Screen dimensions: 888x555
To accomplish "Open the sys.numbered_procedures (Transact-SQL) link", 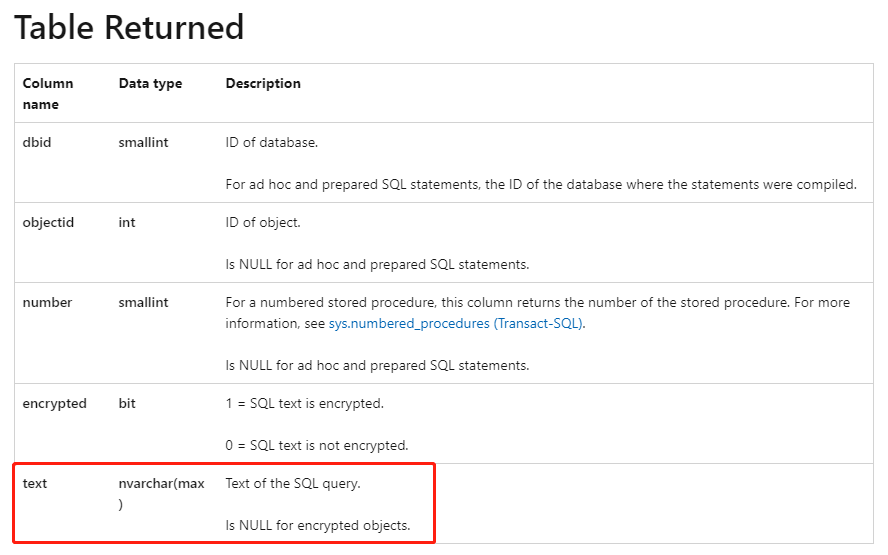I will (455, 324).
